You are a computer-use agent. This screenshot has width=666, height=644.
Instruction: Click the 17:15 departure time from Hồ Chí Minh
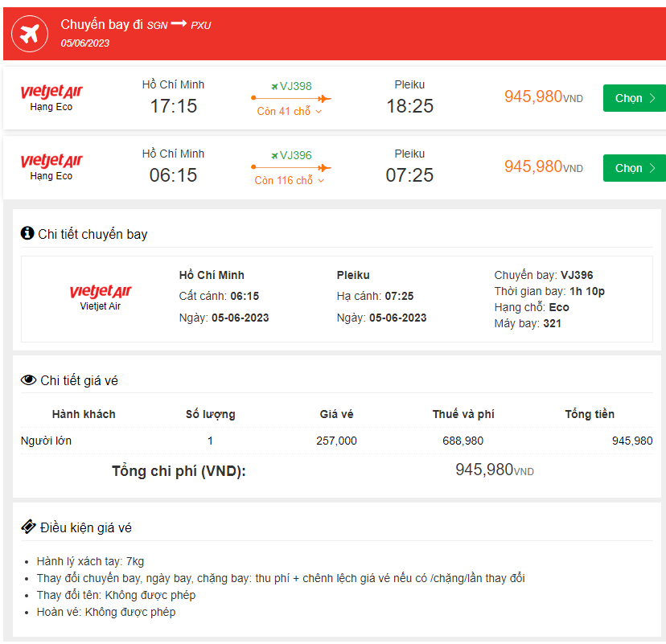click(173, 106)
